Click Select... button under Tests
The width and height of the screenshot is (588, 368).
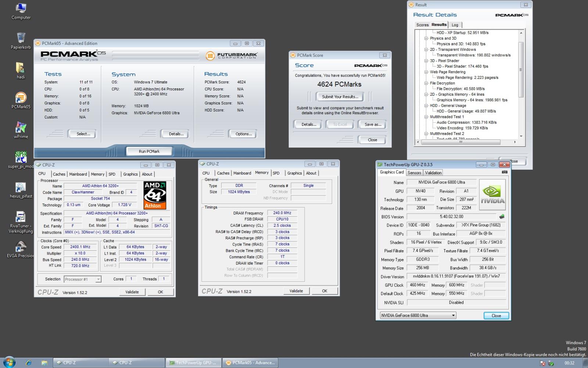point(83,134)
